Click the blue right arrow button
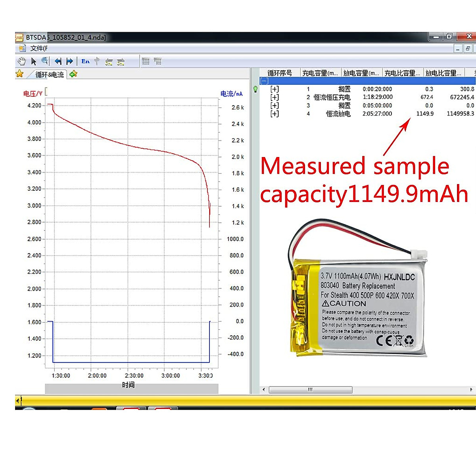The height and width of the screenshot is (476, 476). [70, 61]
